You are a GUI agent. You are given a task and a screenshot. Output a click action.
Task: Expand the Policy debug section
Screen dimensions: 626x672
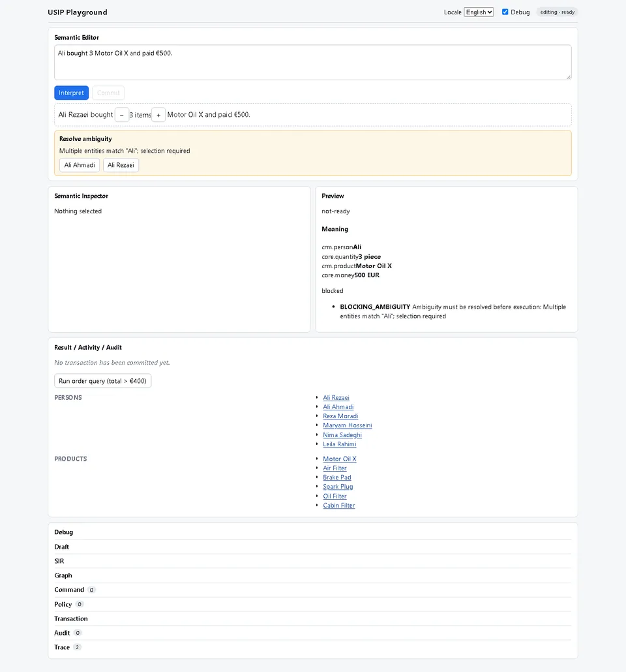(313, 604)
